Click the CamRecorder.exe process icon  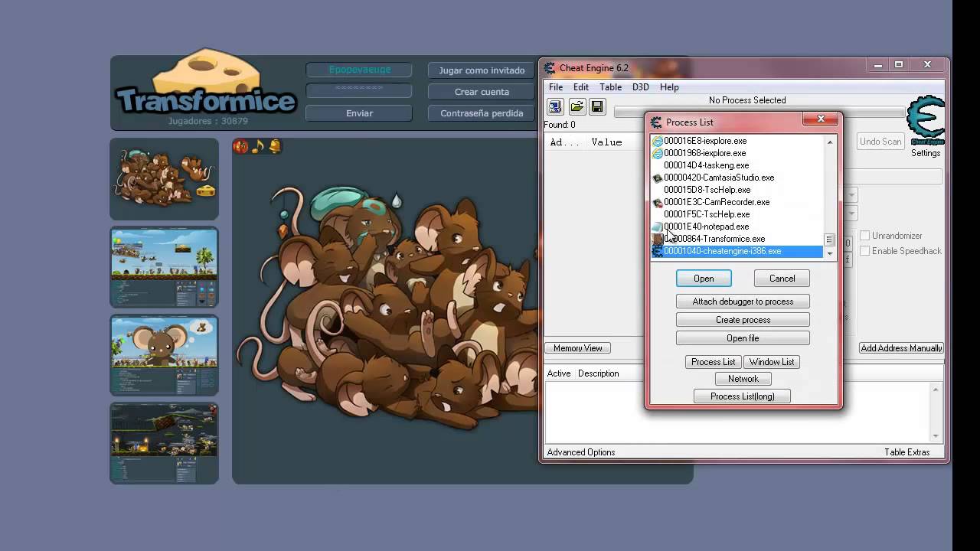[657, 202]
